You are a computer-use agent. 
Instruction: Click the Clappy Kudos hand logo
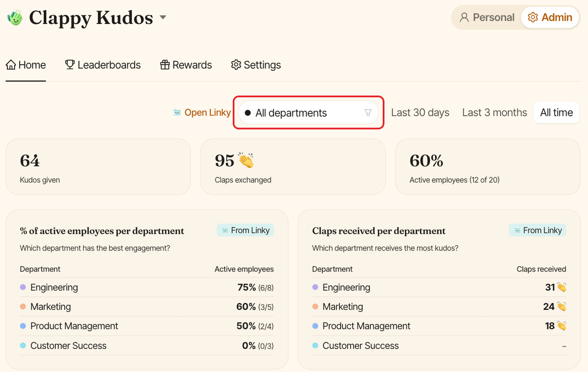point(15,18)
